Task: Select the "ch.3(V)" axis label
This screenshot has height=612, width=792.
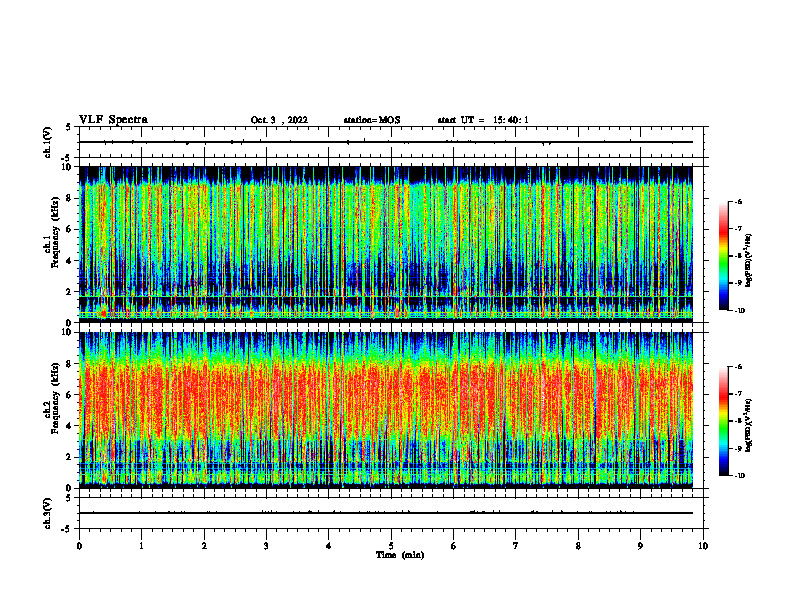Action: (x=47, y=513)
